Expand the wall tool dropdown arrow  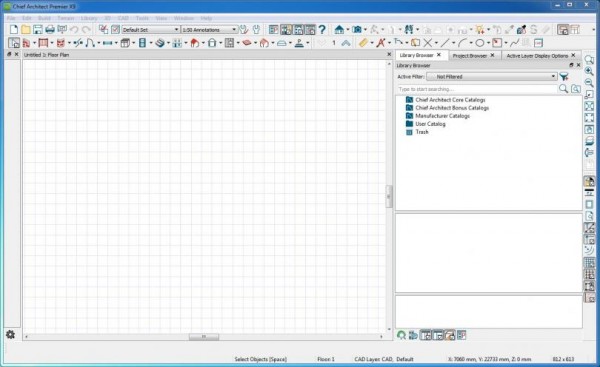click(x=34, y=43)
